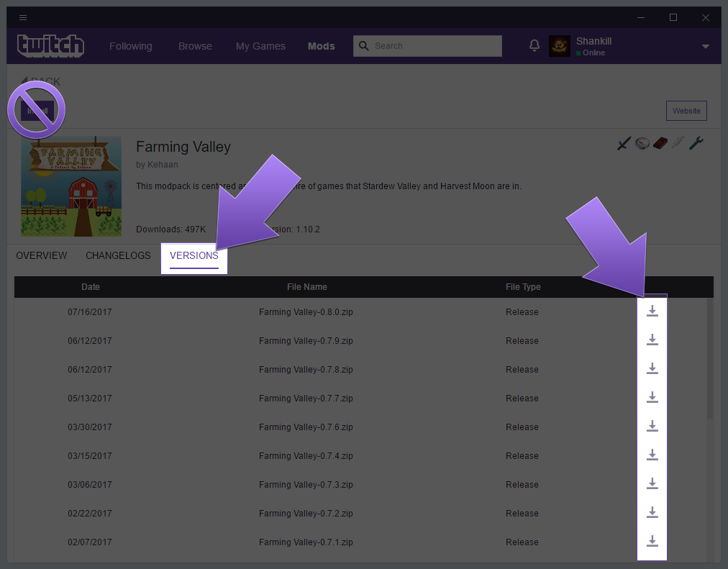The height and width of the screenshot is (569, 728).
Task: Click in the Search field
Action: click(427, 46)
